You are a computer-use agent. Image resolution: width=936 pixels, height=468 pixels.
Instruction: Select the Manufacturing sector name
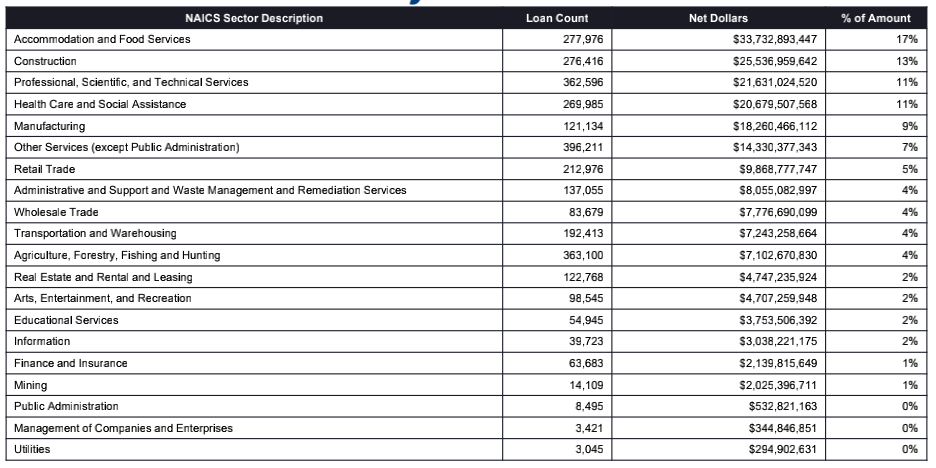(49, 126)
